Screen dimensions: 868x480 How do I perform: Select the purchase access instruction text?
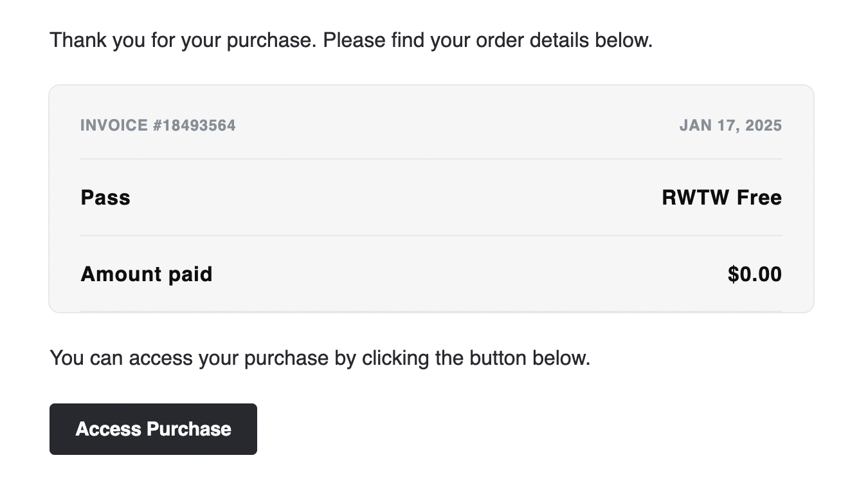tap(320, 358)
